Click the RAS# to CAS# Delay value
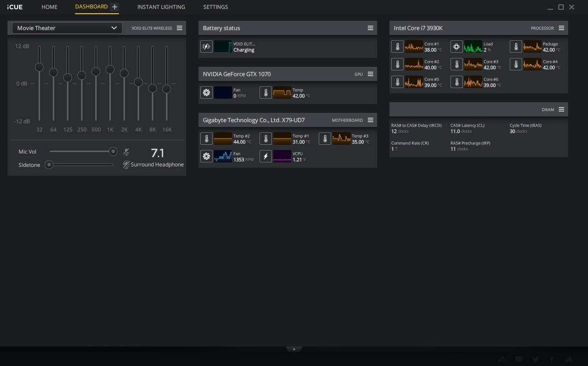Image resolution: width=588 pixels, height=366 pixels. [400, 131]
